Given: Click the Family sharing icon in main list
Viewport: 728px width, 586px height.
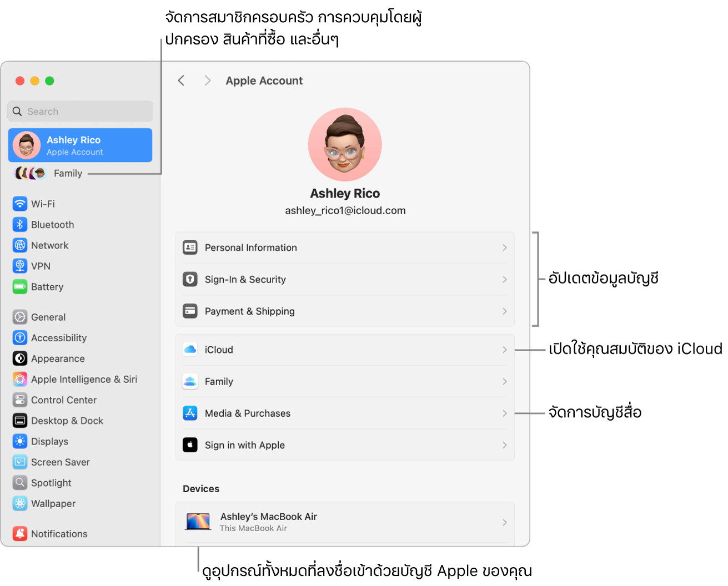Looking at the screenshot, I should pos(190,381).
